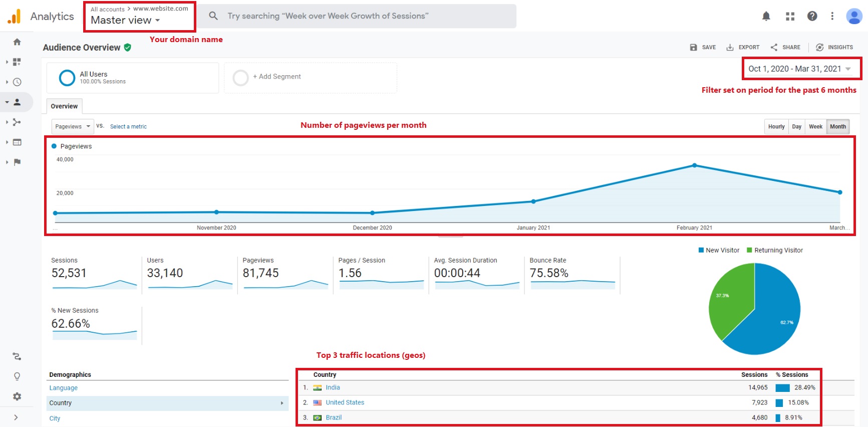
Task: Open Admin gear icon in sidebar
Action: (x=17, y=396)
